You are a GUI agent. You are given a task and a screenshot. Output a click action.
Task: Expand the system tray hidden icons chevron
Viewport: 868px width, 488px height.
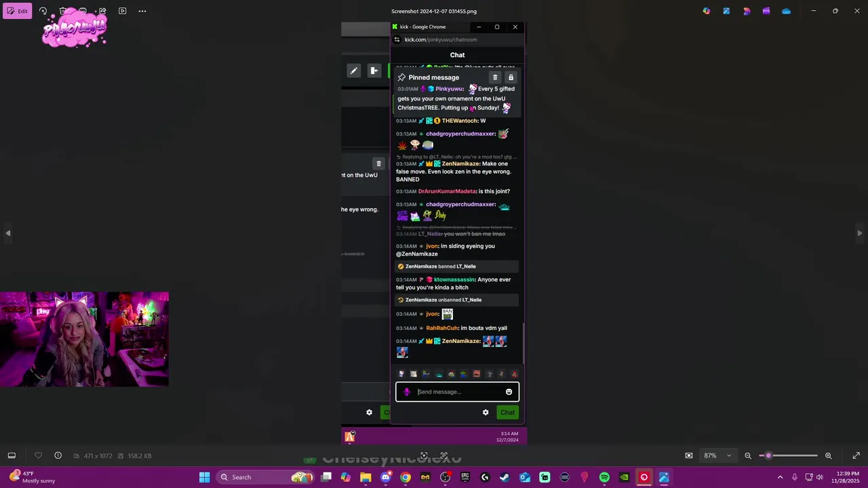(780, 477)
